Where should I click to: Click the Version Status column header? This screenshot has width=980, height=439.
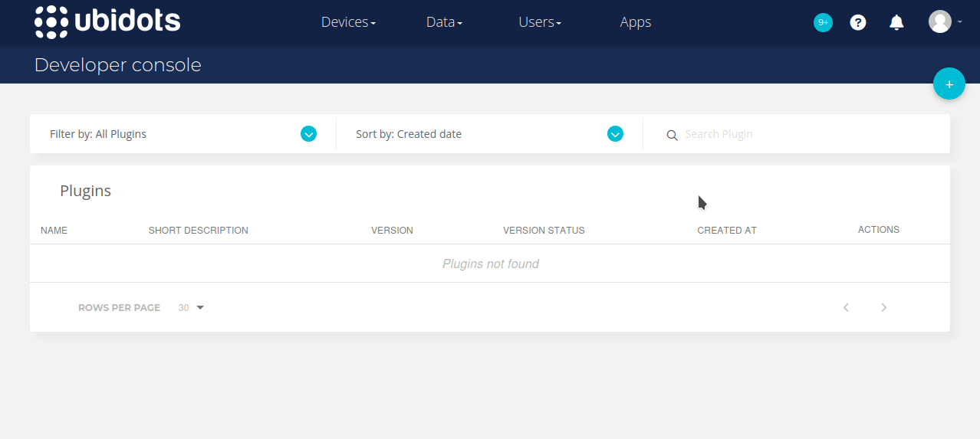(544, 231)
